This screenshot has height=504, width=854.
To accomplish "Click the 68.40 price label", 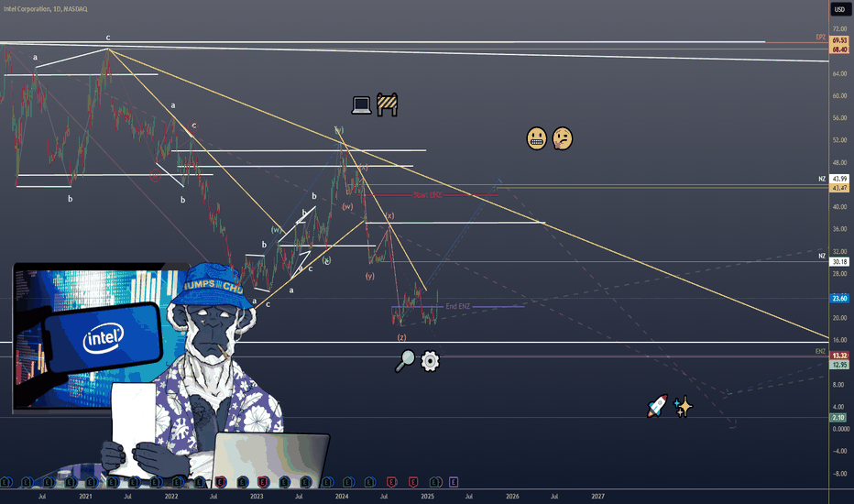I will [x=839, y=49].
